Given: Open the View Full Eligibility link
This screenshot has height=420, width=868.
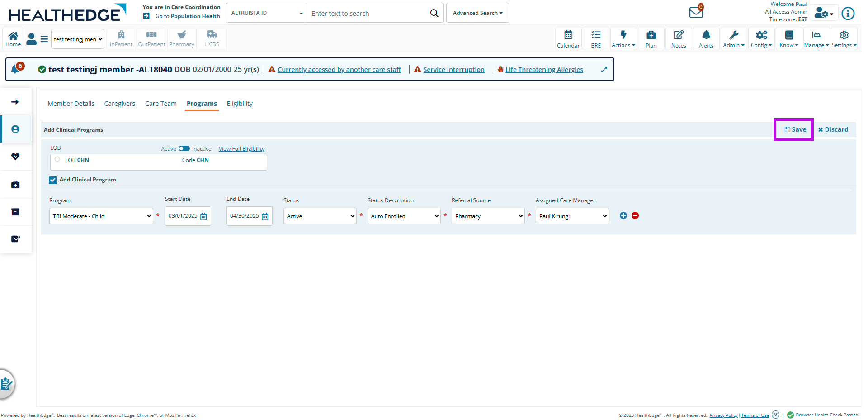Looking at the screenshot, I should click(241, 149).
